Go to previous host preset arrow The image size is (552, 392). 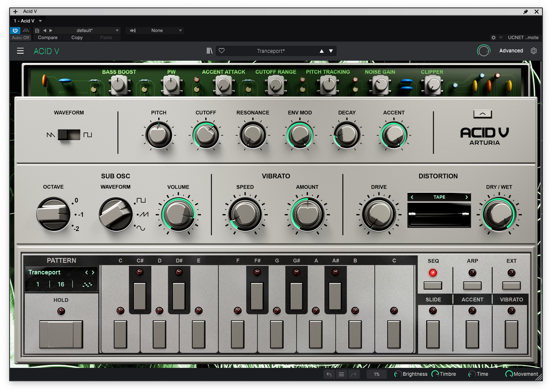click(44, 30)
